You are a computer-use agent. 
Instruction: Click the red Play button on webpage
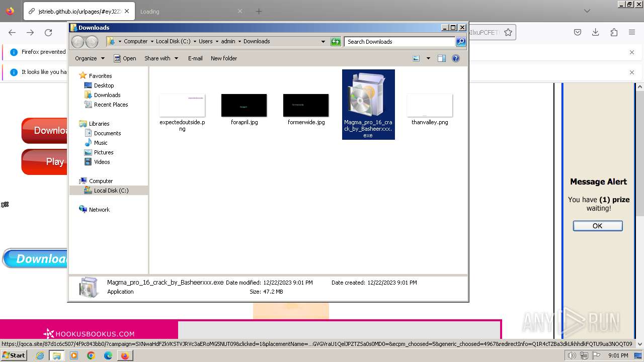pos(44,161)
